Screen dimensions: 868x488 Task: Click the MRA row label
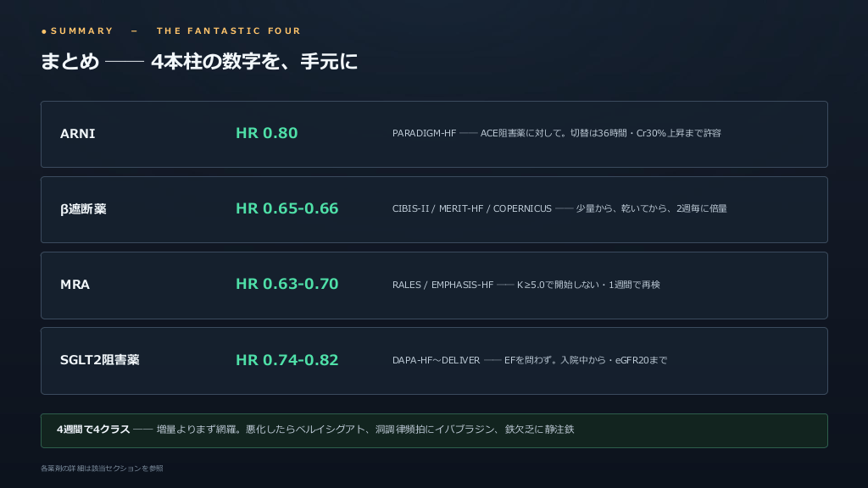75,285
